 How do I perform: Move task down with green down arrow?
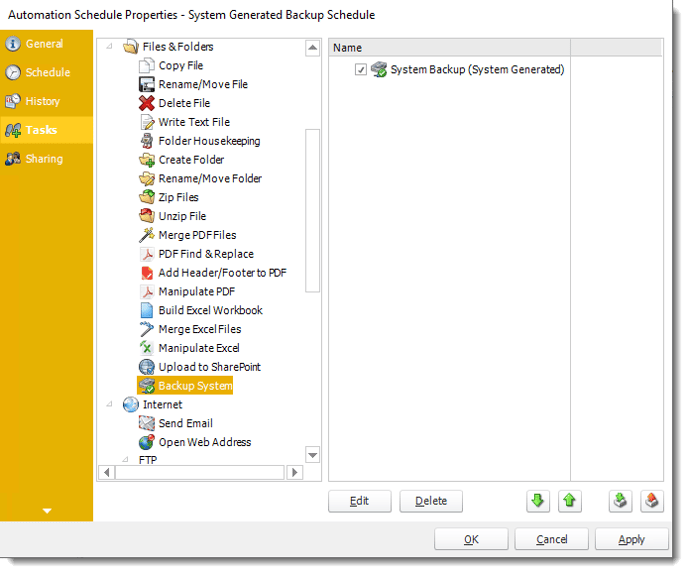[538, 501]
